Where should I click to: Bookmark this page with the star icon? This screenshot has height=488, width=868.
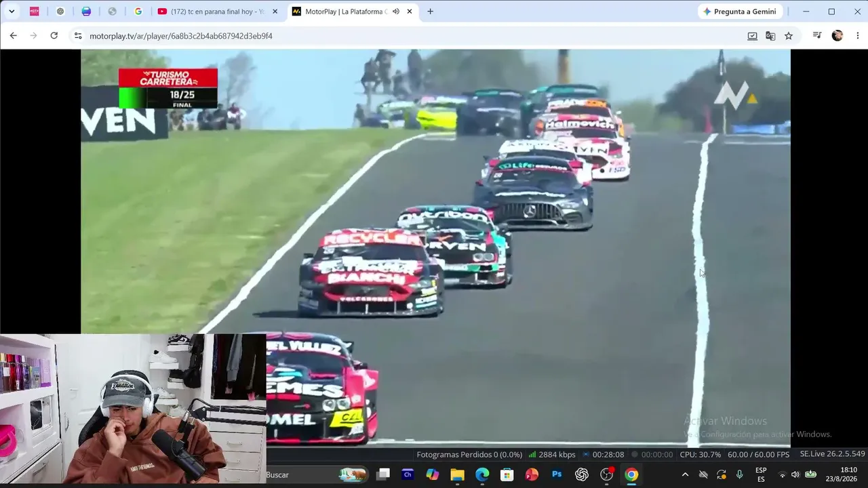click(789, 36)
